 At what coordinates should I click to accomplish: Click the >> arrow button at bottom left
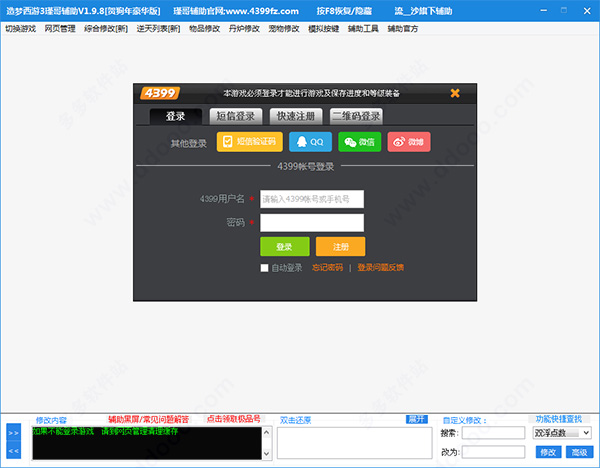pos(14,433)
